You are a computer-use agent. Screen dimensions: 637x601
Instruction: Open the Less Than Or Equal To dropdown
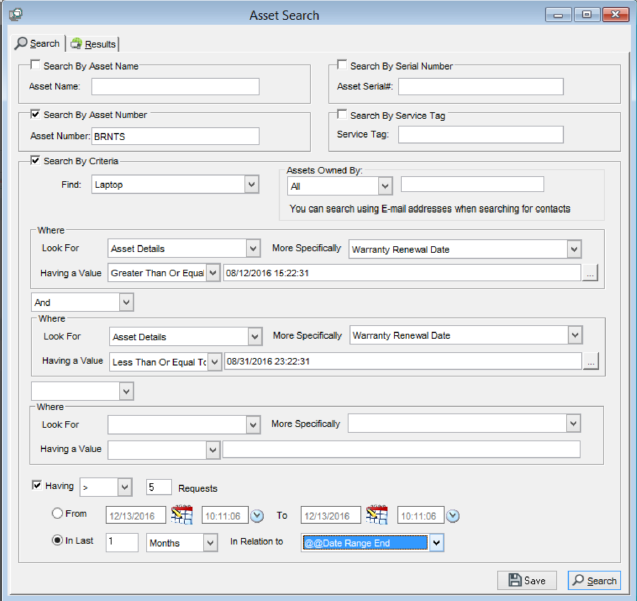214,362
